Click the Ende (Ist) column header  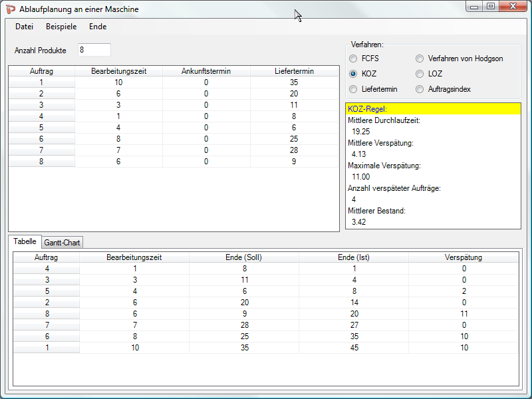coord(353,257)
